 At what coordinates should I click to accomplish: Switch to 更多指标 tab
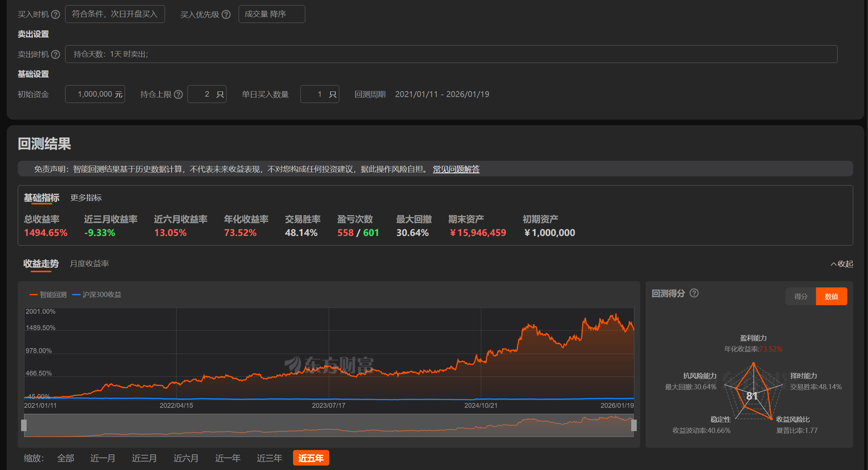(x=86, y=198)
